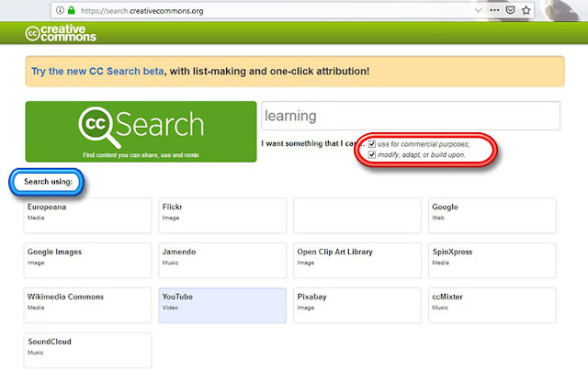Choose Pixabay Image as search source
This screenshot has width=588, height=383.
(x=357, y=306)
